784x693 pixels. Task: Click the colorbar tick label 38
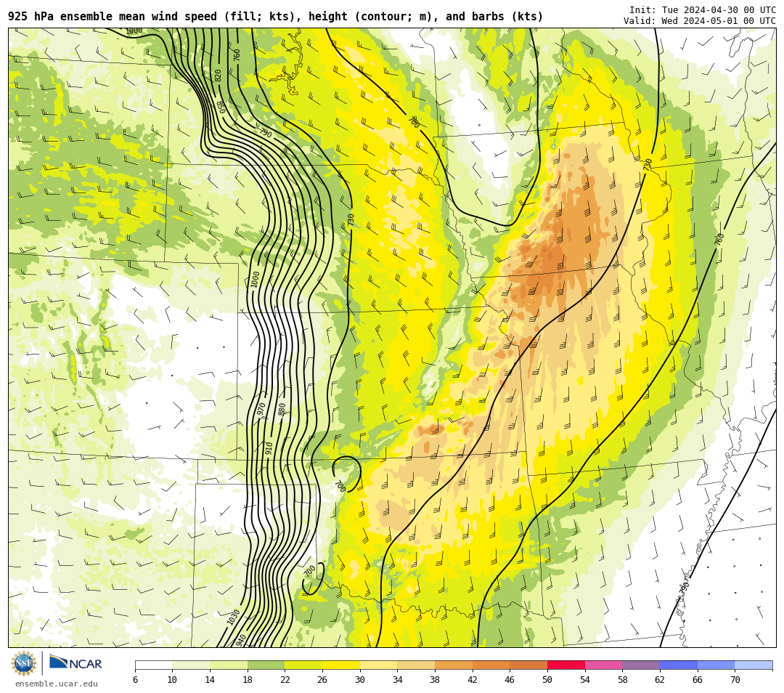(435, 679)
